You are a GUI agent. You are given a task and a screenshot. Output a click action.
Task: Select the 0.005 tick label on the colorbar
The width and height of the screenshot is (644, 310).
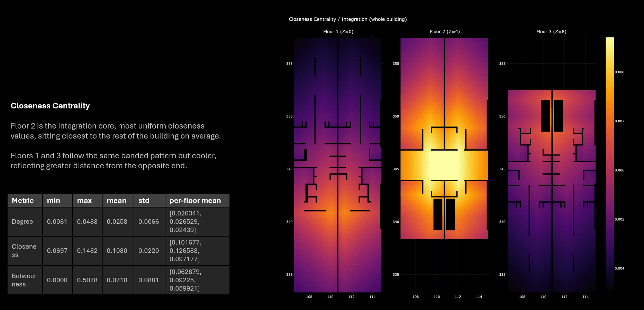(x=619, y=219)
